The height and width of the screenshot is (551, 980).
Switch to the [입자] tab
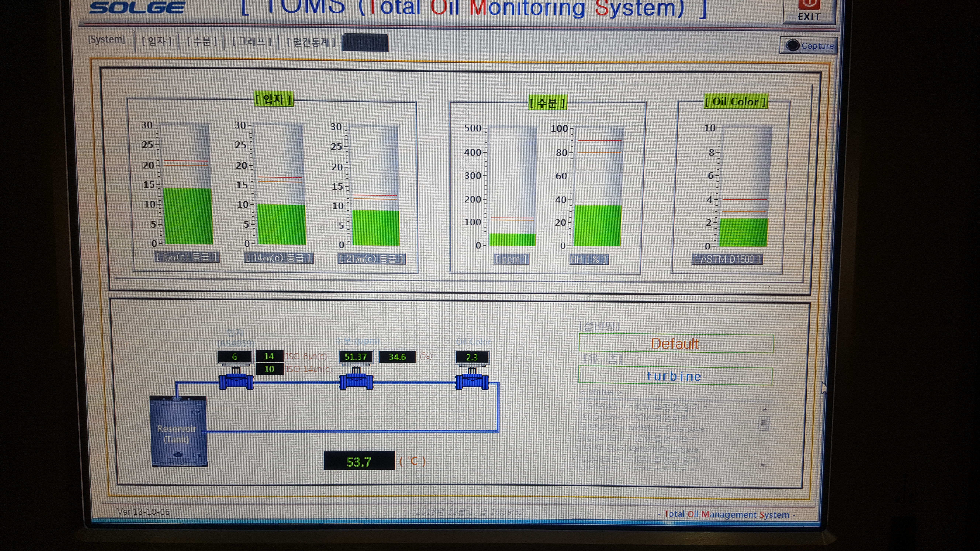tap(157, 41)
